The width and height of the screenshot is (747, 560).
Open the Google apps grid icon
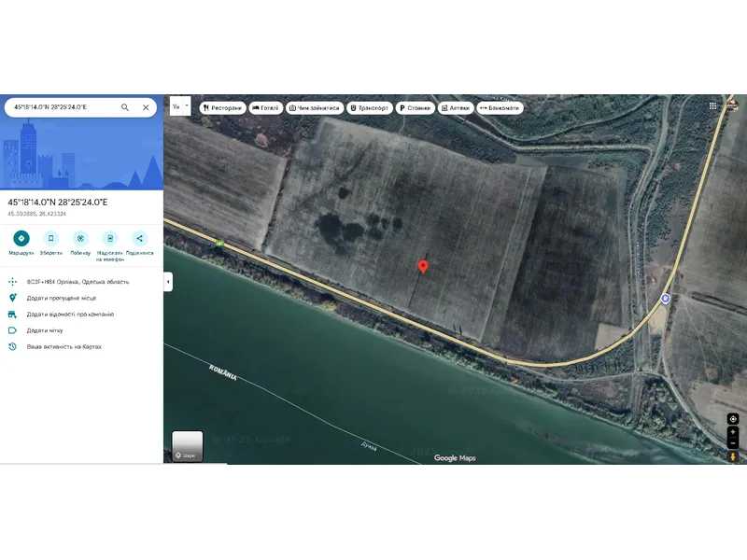coord(713,106)
